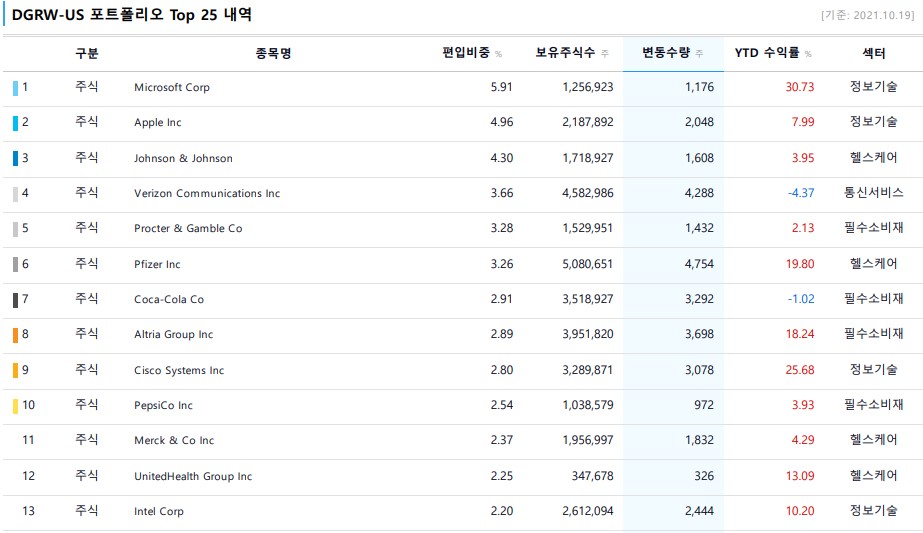Select UnitedHealth's share count 347,678
This screenshot has height=533, width=923.
592,476
